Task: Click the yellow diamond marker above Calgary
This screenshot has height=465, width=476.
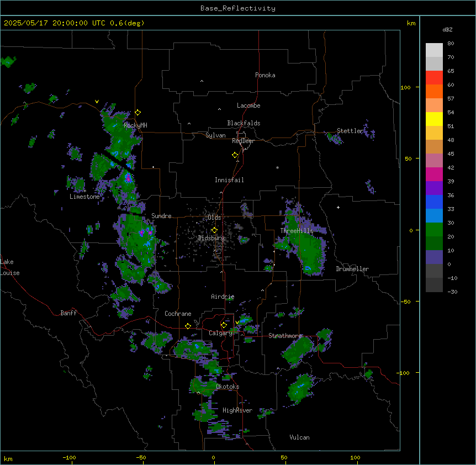Action: tap(224, 325)
